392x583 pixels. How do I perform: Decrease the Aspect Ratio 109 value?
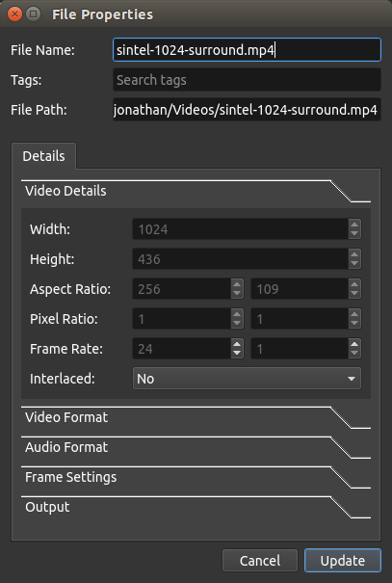pyautogui.click(x=354, y=294)
